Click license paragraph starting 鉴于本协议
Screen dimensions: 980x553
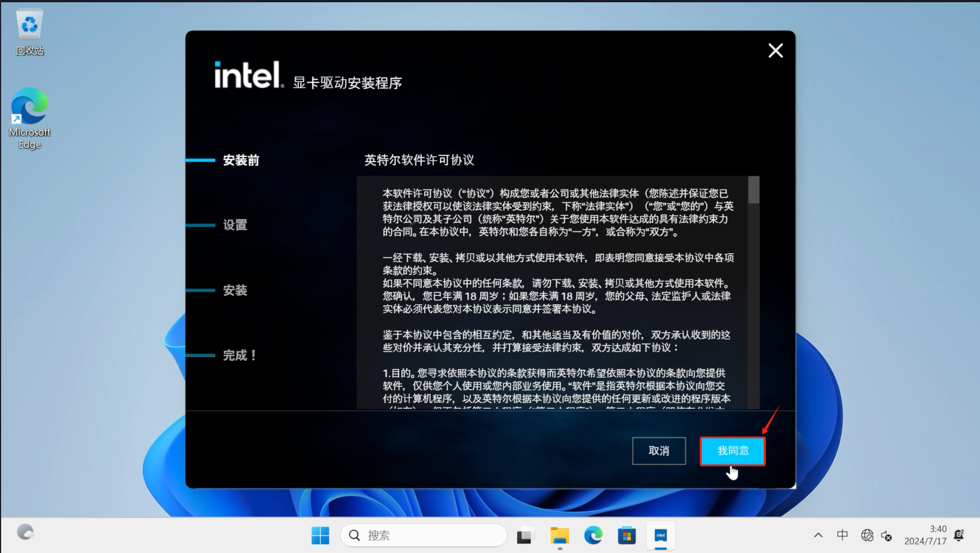coord(556,341)
